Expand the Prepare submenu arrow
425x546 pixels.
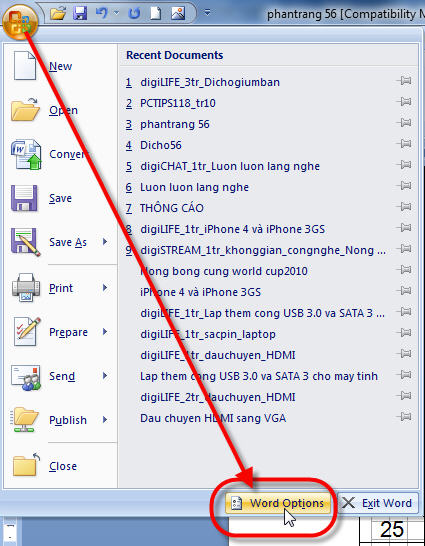click(105, 332)
